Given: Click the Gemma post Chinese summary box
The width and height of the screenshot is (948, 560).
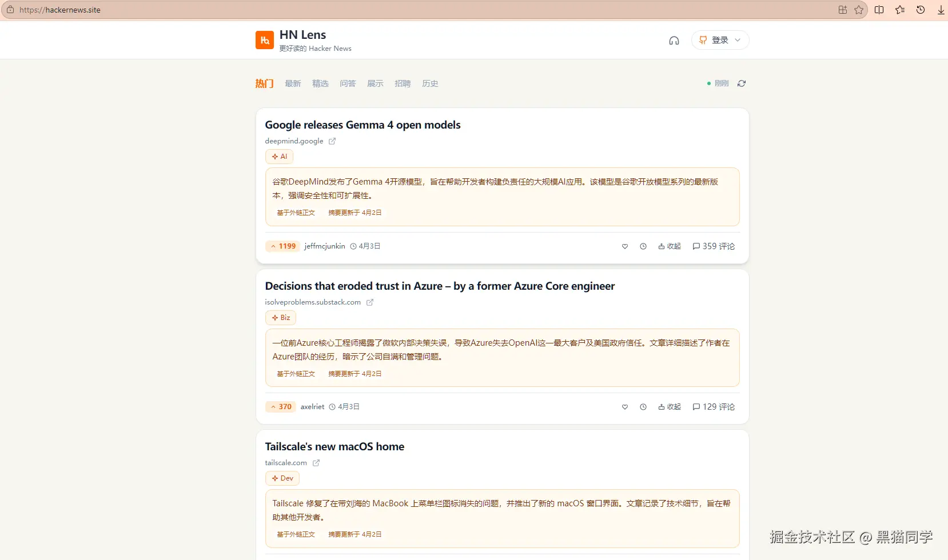Looking at the screenshot, I should click(502, 197).
